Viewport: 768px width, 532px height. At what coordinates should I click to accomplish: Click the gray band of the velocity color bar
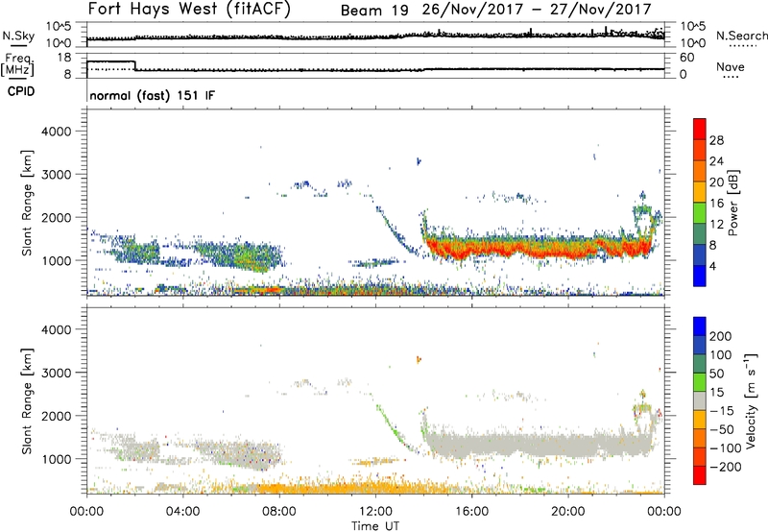pyautogui.click(x=700, y=401)
